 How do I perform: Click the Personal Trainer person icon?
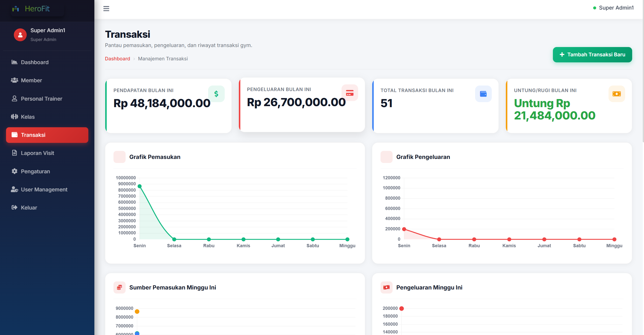[x=14, y=99]
